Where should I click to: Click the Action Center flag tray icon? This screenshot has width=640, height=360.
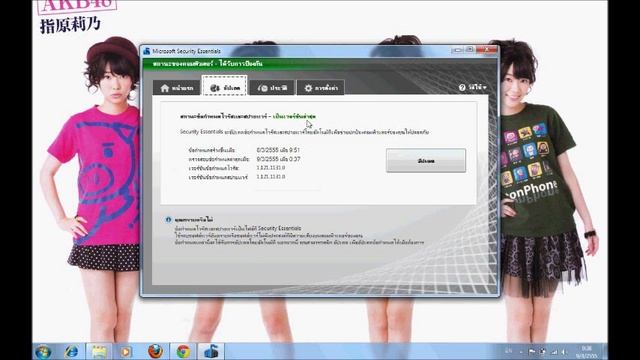(532, 351)
